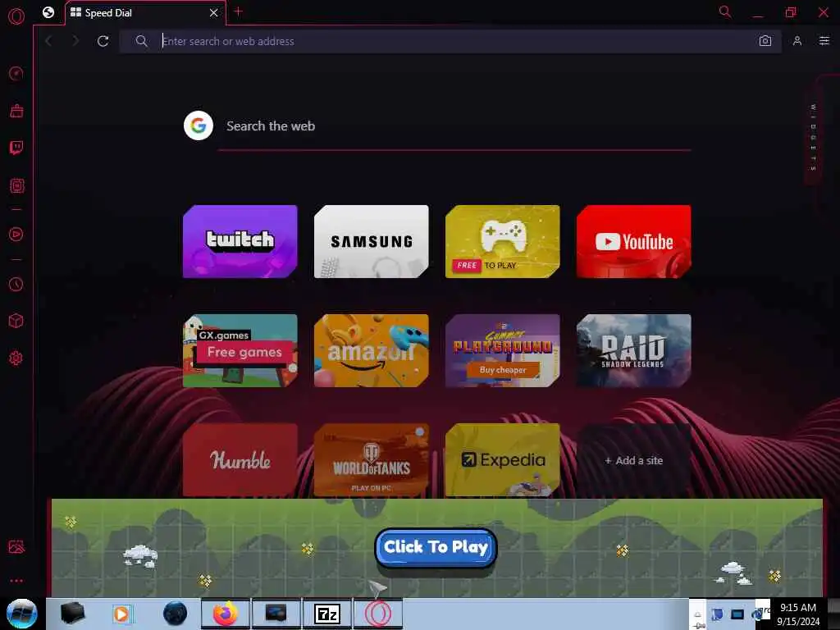Open the chip-shaped icon below Twitch in the sidebar
Screen dimensions: 840x630
pyautogui.click(x=16, y=186)
